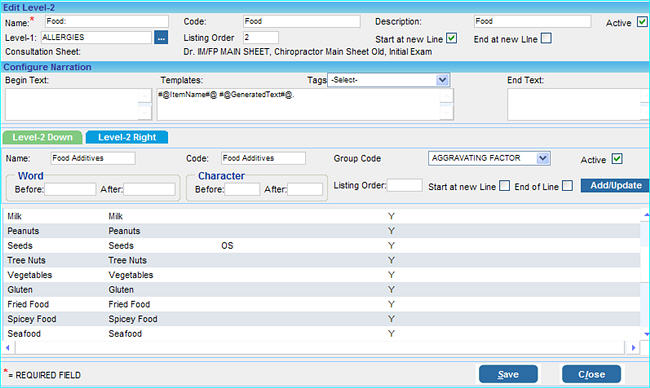Click Templates box scrollbar
This screenshot has height=388, width=650.
point(446,104)
